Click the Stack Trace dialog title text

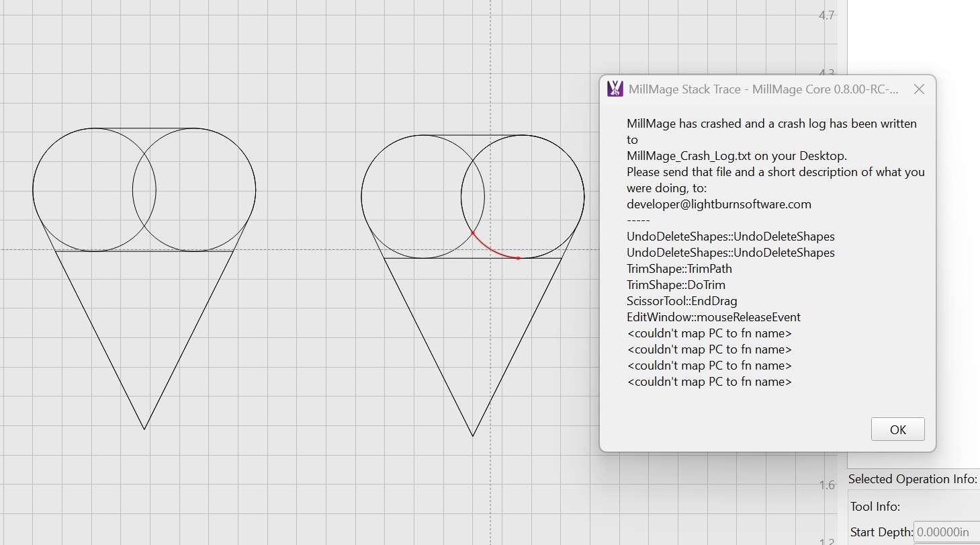click(x=763, y=89)
